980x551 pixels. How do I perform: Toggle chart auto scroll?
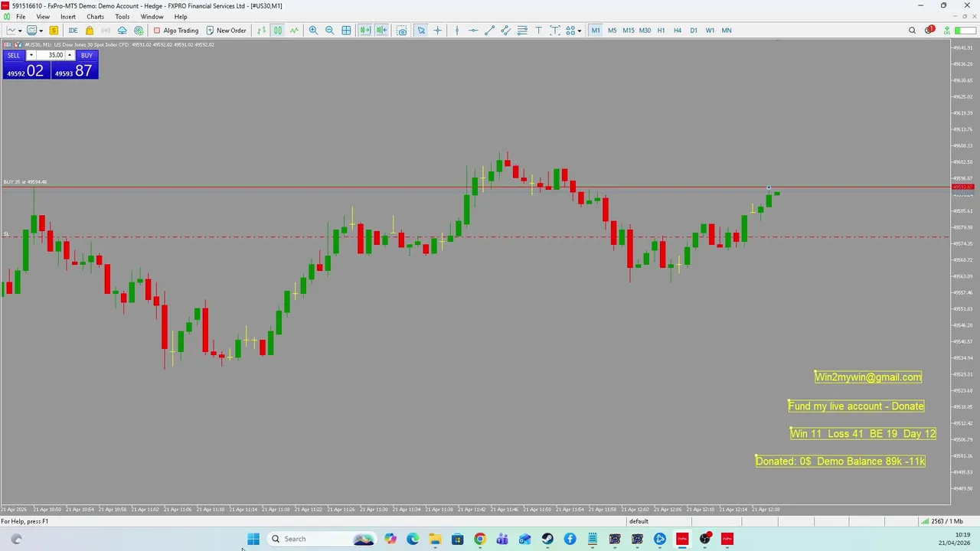tap(365, 31)
